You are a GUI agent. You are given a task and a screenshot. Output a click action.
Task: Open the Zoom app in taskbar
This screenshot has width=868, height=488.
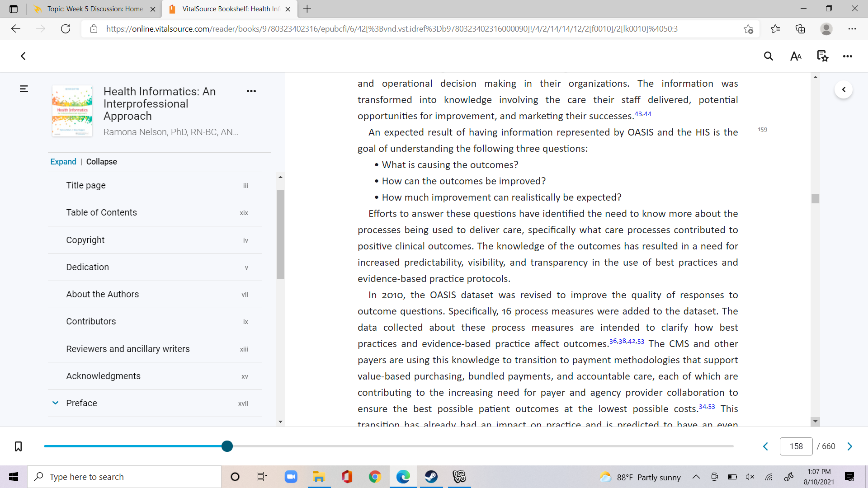click(x=291, y=477)
